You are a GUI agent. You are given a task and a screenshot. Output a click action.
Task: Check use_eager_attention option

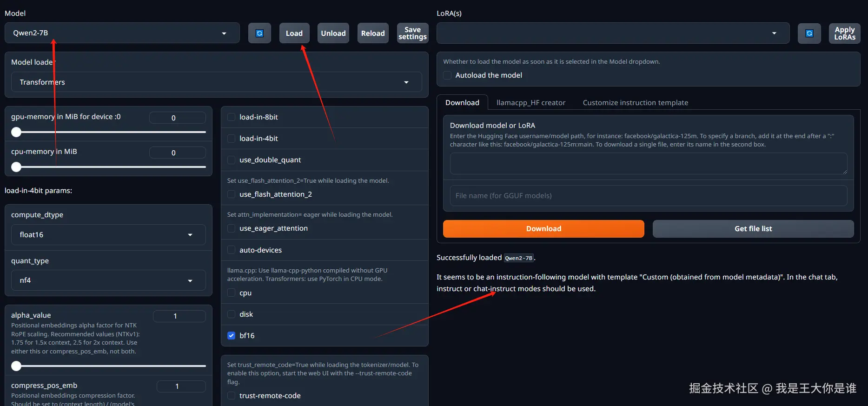click(231, 228)
